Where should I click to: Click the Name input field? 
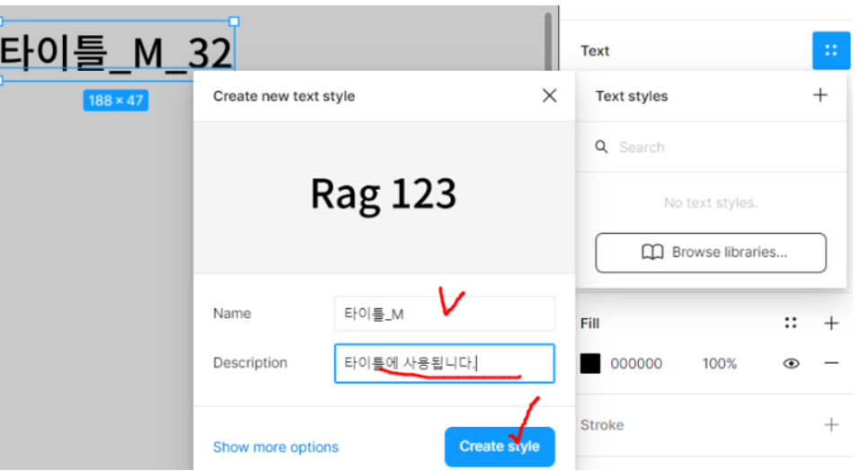tap(445, 314)
